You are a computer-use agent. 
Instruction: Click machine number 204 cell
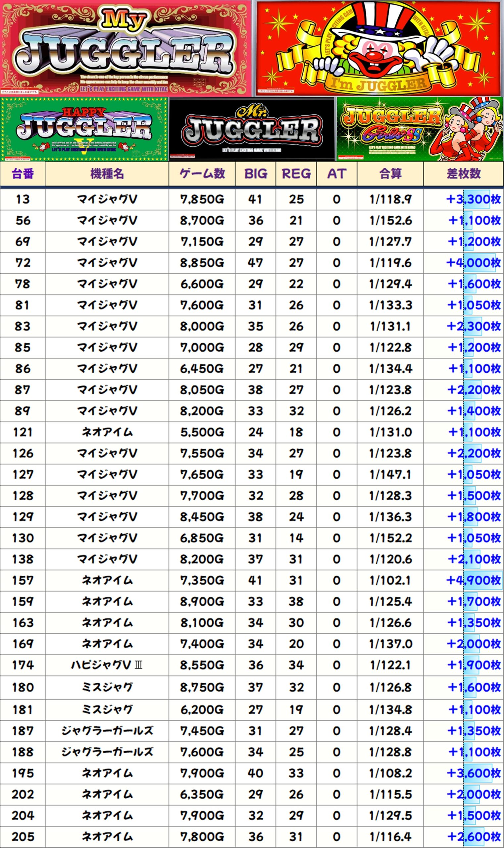pyautogui.click(x=23, y=816)
